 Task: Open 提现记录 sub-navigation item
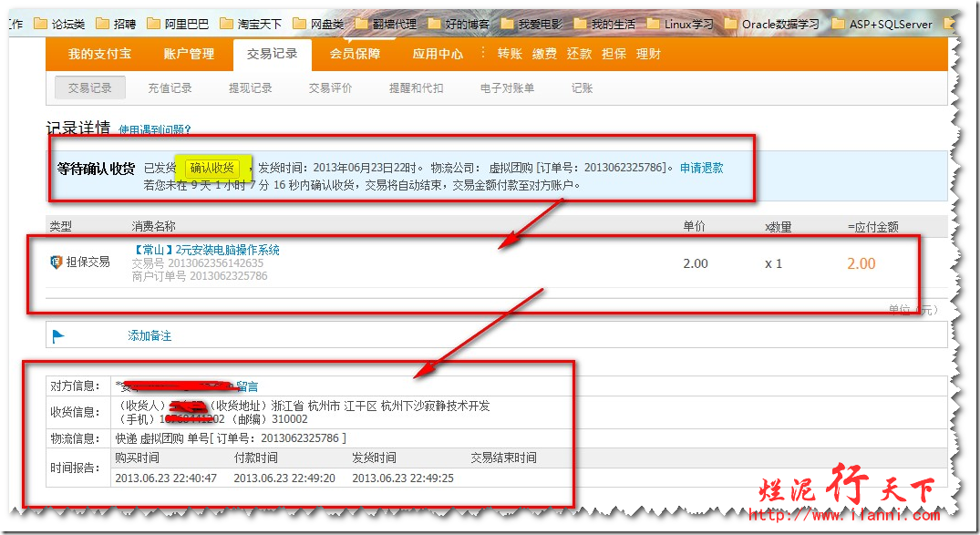click(x=251, y=88)
